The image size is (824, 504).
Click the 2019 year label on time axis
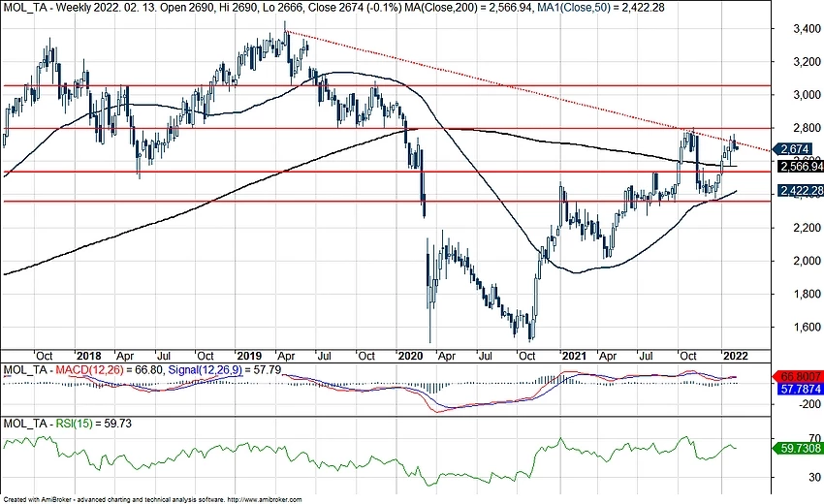tap(249, 356)
